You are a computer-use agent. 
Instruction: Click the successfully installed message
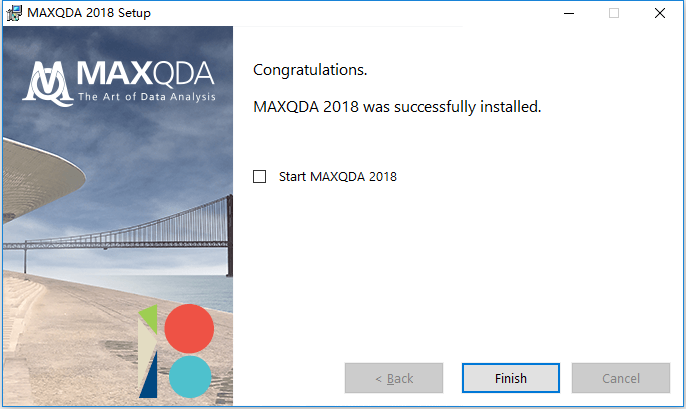coord(397,107)
